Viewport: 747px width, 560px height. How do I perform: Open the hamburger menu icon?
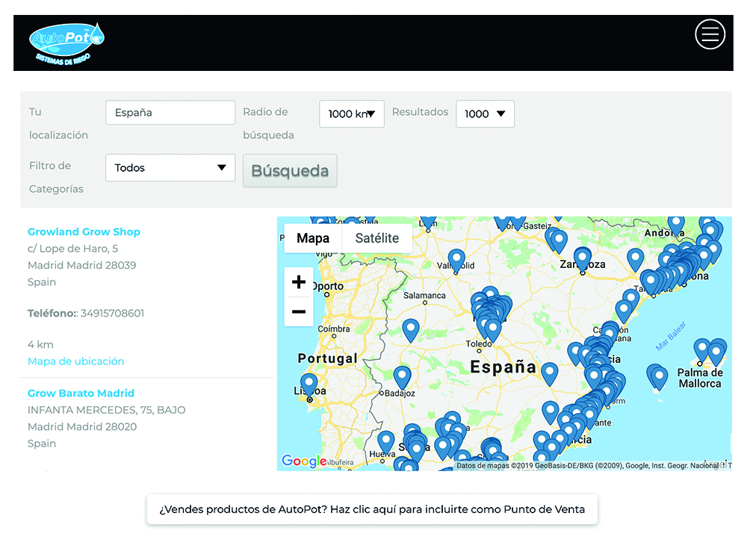coord(710,34)
